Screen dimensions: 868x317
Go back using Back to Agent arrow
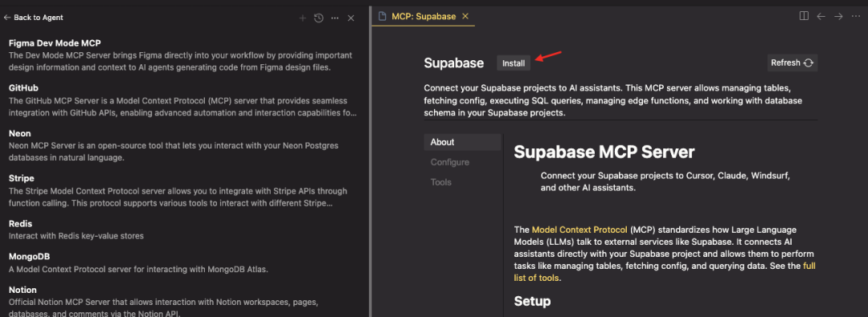(x=7, y=18)
